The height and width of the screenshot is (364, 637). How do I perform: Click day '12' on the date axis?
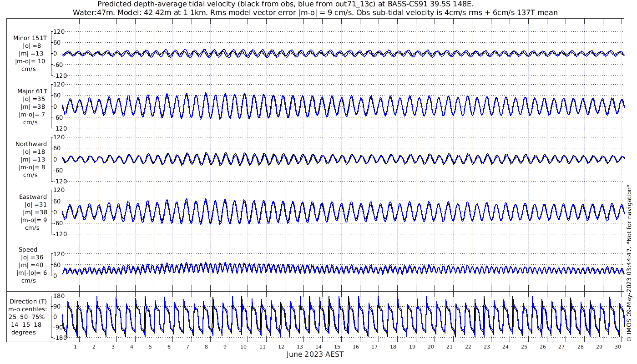pos(281,347)
